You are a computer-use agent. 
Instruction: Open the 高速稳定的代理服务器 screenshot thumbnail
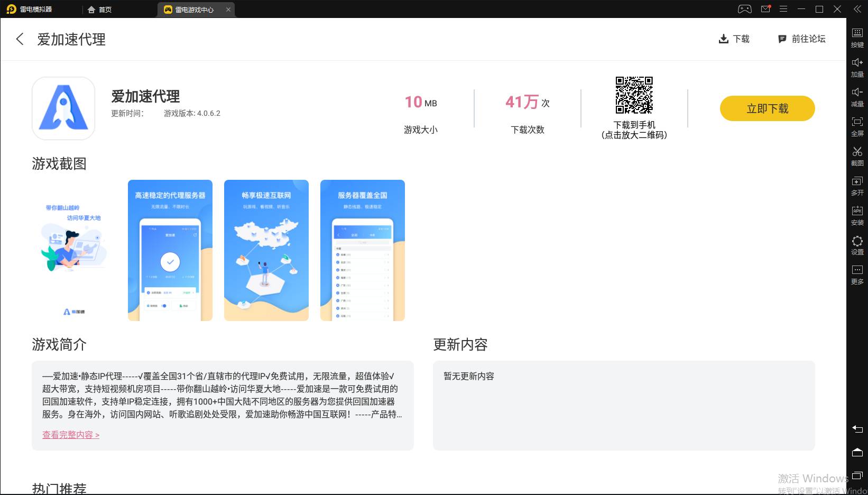pyautogui.click(x=170, y=250)
